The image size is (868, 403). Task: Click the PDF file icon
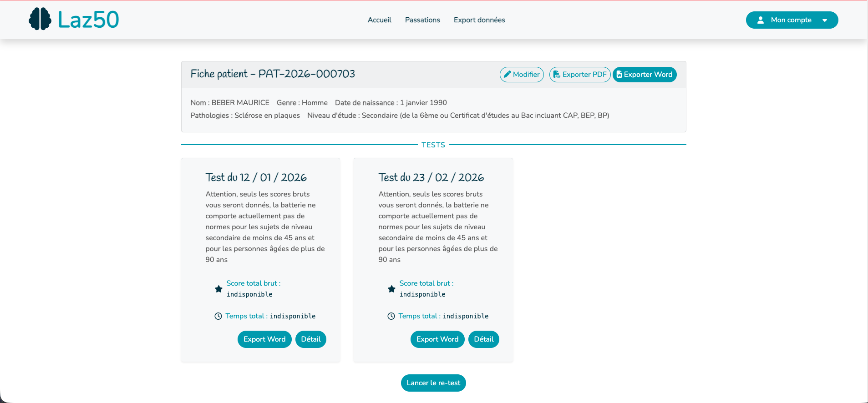[556, 75]
